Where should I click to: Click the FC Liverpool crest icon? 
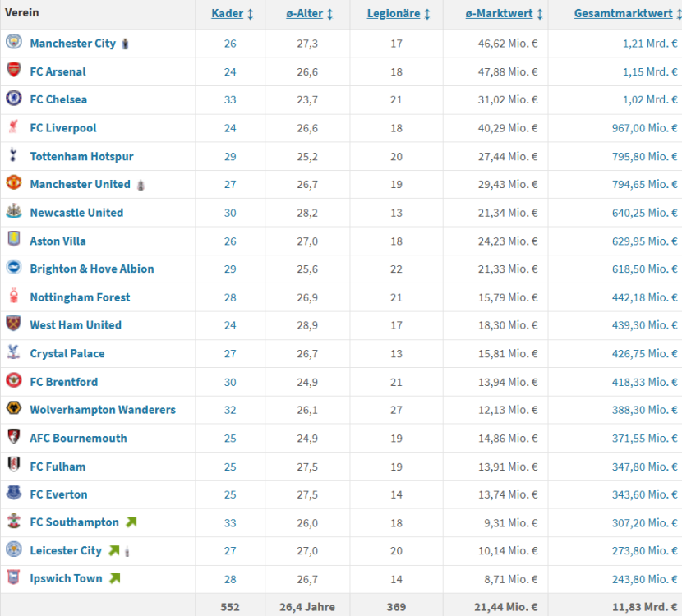(x=14, y=127)
